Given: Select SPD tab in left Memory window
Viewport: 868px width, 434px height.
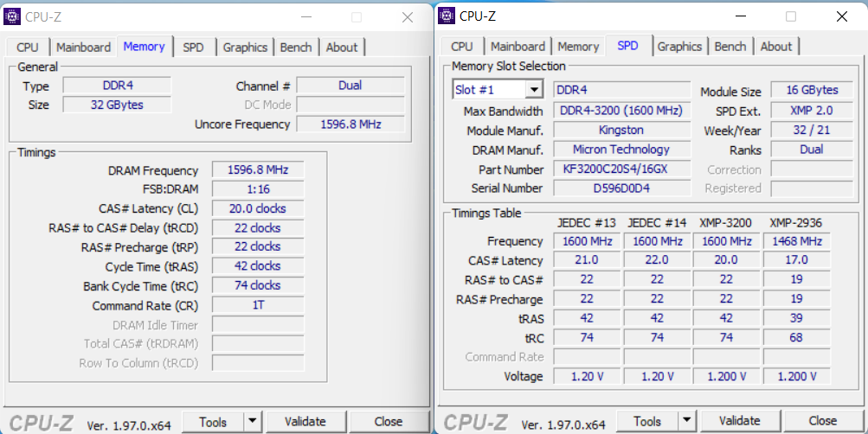Looking at the screenshot, I should point(193,48).
